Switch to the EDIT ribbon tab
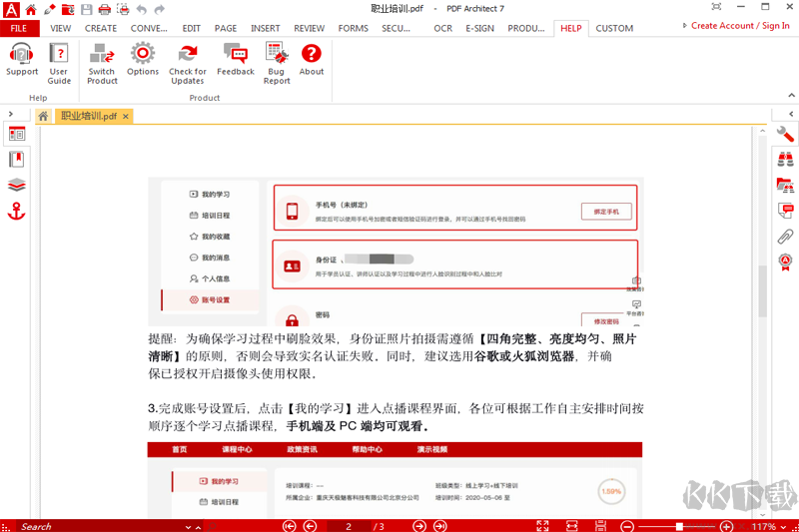This screenshot has height=532, width=799. [x=192, y=29]
